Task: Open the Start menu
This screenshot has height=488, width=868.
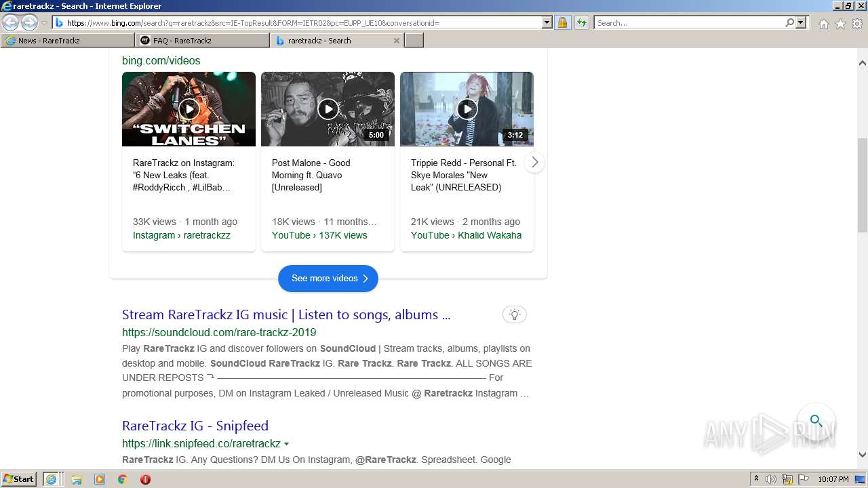Action: 19,479
